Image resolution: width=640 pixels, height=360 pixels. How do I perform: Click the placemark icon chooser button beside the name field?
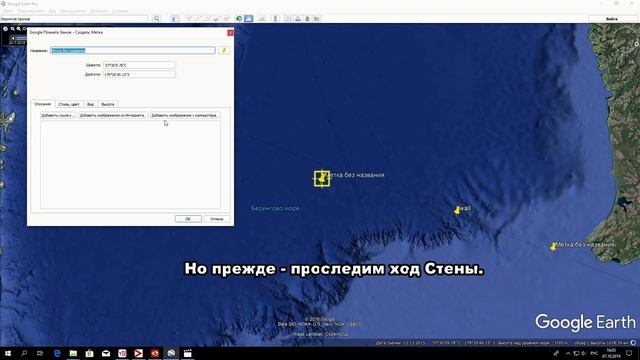click(224, 50)
